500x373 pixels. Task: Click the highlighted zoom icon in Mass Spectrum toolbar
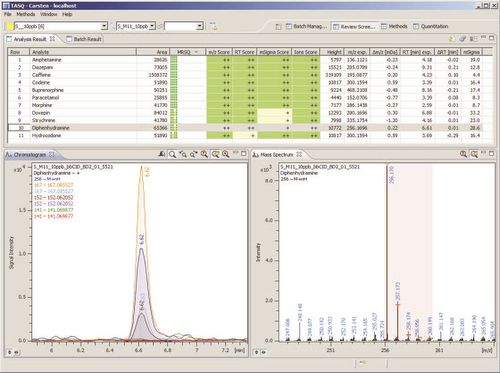pyautogui.click(x=474, y=154)
